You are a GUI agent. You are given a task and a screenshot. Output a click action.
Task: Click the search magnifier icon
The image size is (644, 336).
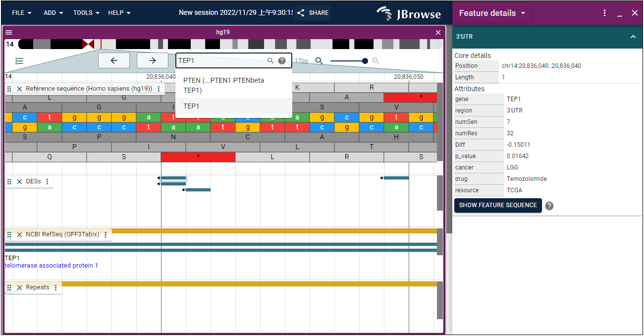click(x=270, y=60)
